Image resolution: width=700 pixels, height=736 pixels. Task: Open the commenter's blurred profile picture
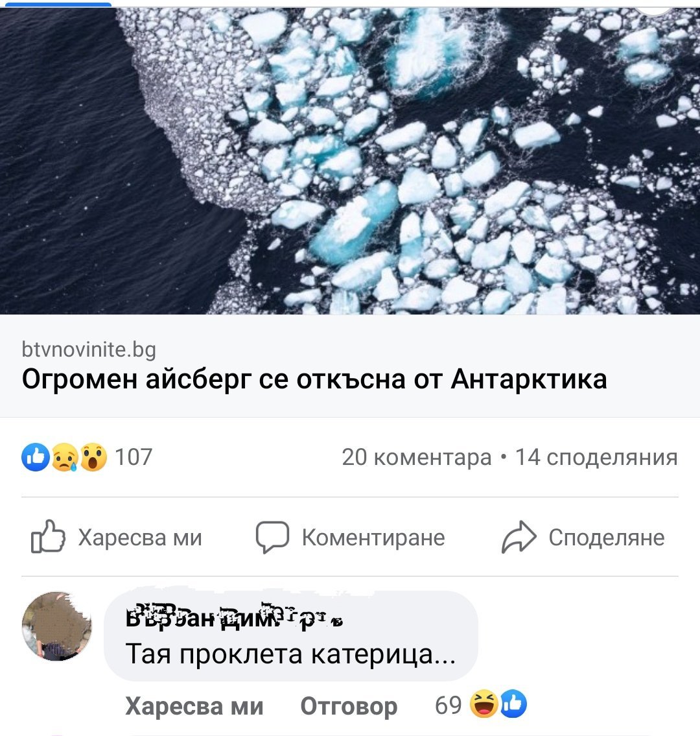click(x=57, y=626)
